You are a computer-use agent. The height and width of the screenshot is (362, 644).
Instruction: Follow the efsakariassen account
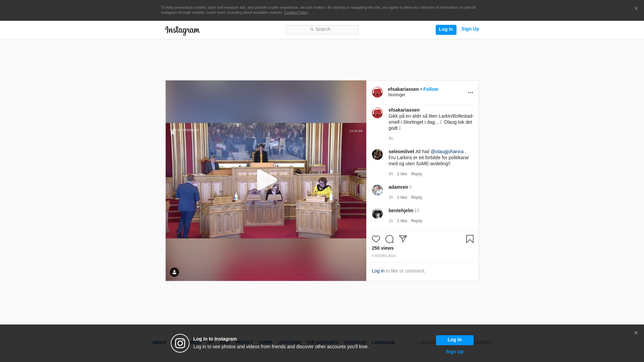pos(431,89)
